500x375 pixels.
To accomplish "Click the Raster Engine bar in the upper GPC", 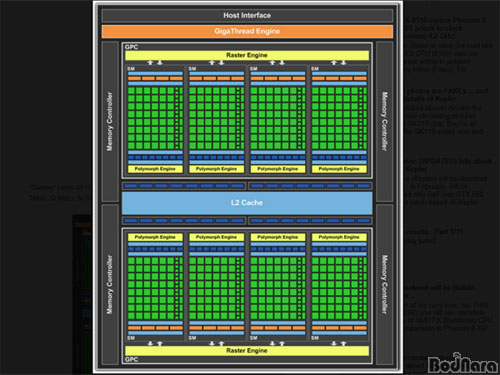I will click(247, 55).
